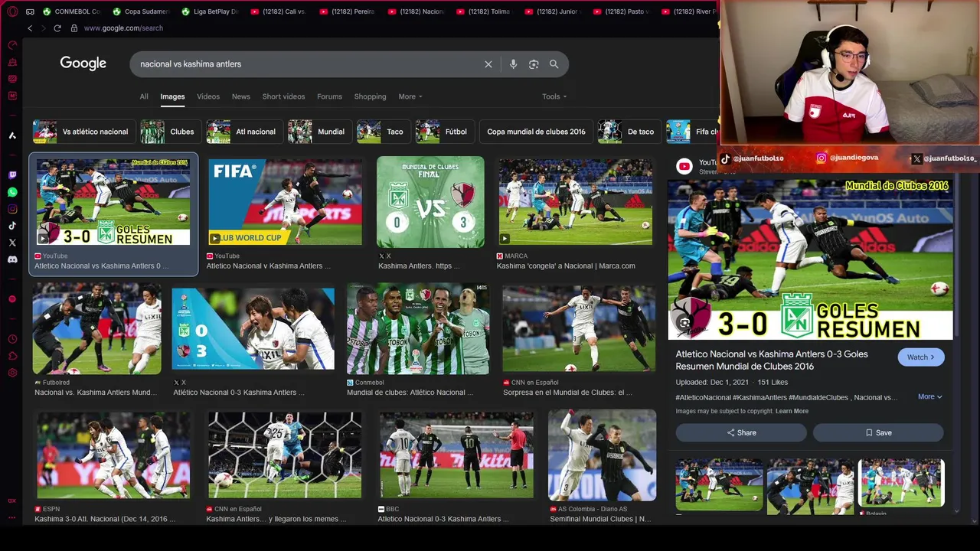Open the Twitch icon in sidebar
The image size is (980, 551).
[x=12, y=175]
